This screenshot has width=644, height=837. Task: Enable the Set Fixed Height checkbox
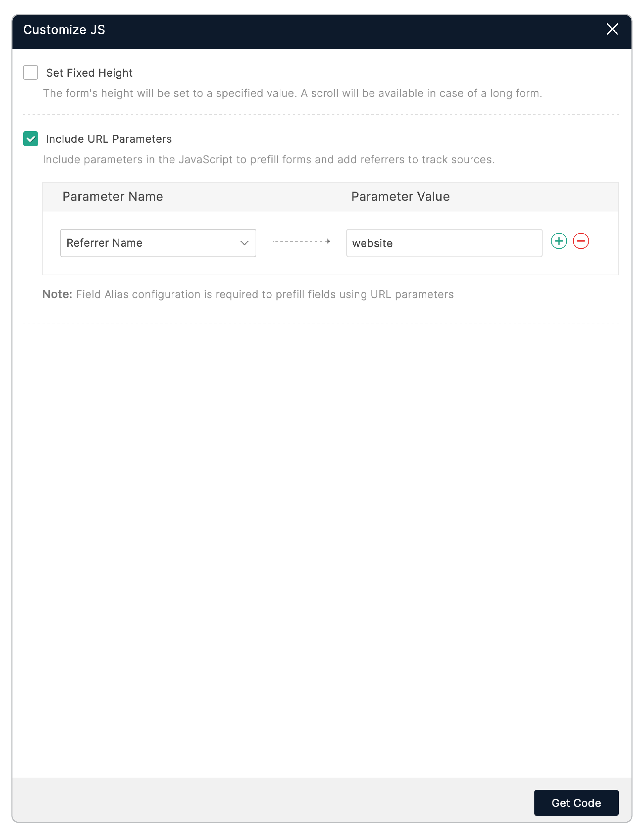31,73
